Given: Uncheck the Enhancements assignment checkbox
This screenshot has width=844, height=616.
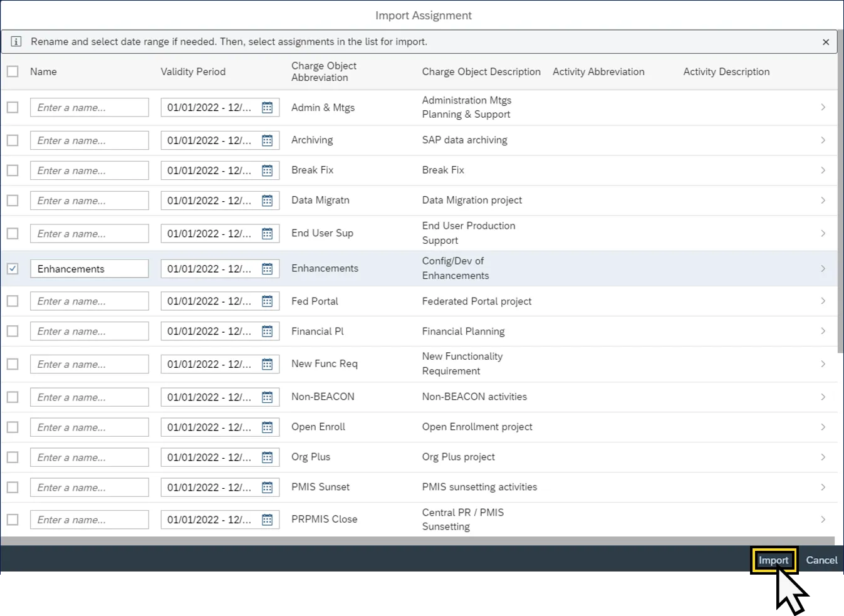Looking at the screenshot, I should [x=13, y=269].
